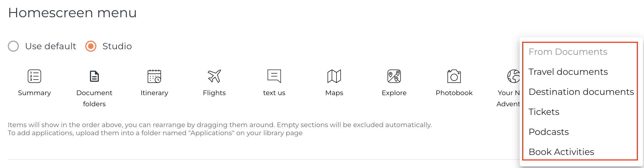644x168 pixels.
Task: Choose Travel documents from the dropdown list
Action: pos(568,72)
